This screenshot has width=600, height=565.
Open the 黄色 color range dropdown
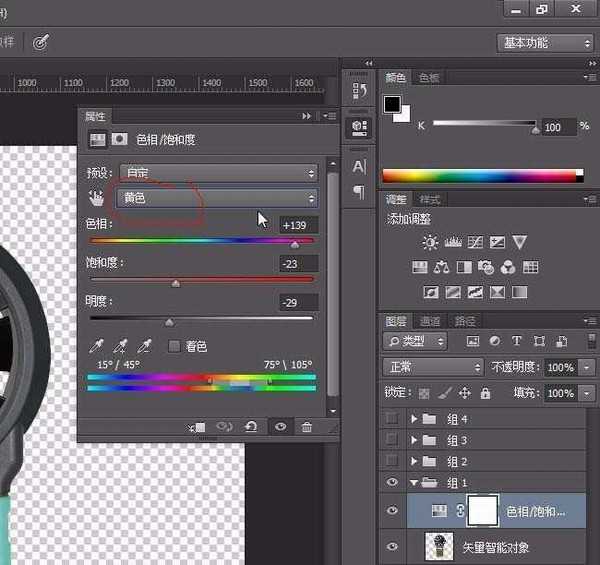click(217, 198)
